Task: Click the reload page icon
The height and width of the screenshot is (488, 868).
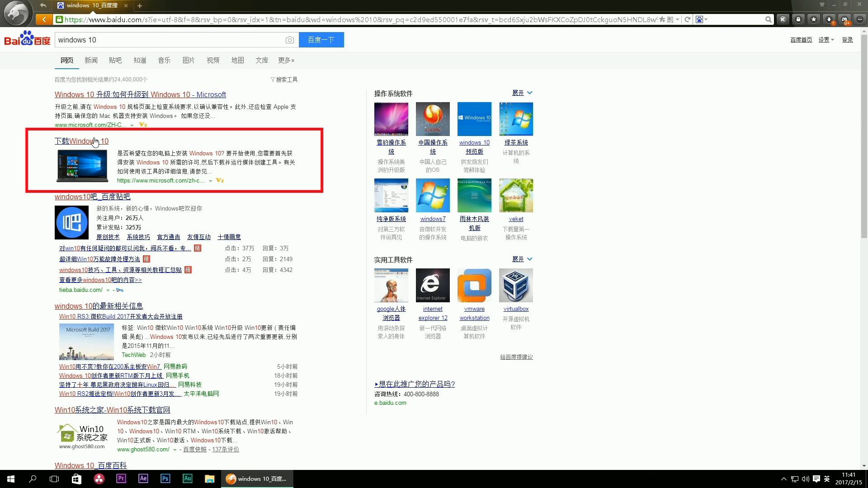Action: 688,19
